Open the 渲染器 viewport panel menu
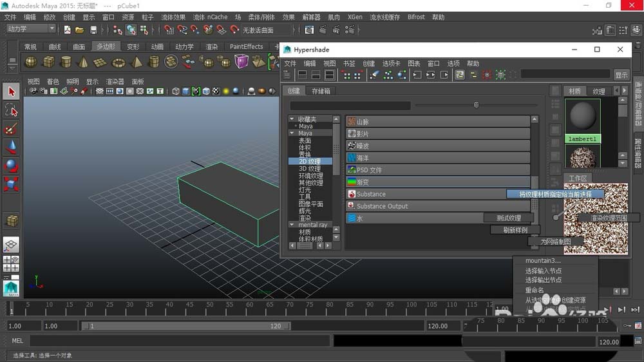Screen dimensions: 644x362 tap(115, 82)
